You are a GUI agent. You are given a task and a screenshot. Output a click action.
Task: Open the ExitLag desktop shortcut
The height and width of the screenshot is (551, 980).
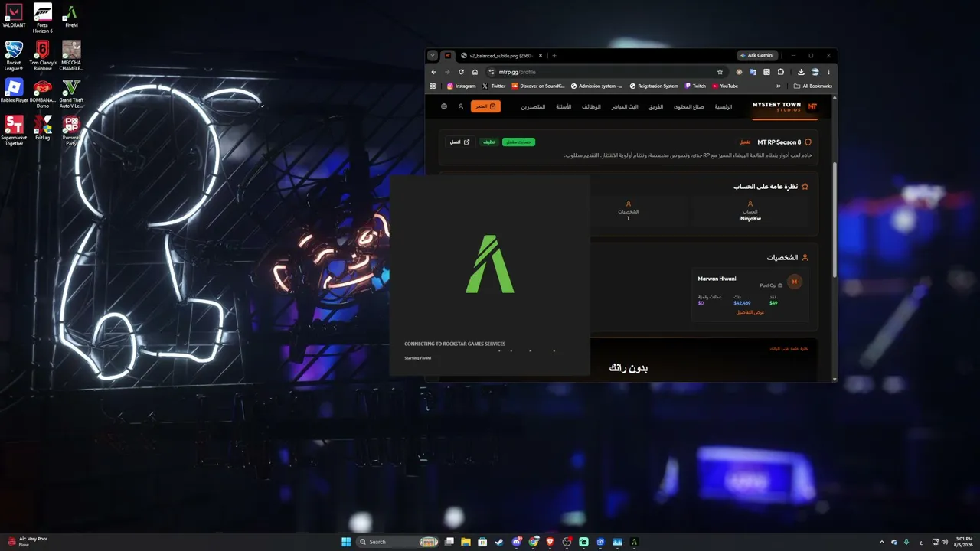pos(43,128)
